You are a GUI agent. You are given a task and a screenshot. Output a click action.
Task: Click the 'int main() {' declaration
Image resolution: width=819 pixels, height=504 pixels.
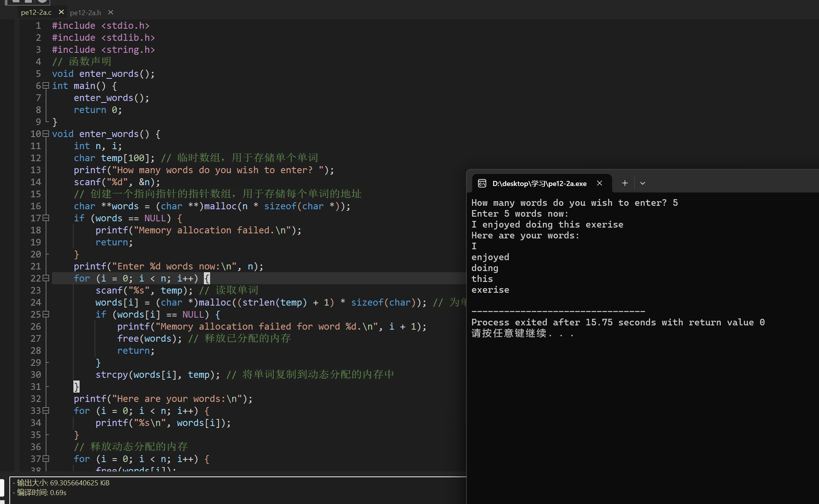point(84,86)
